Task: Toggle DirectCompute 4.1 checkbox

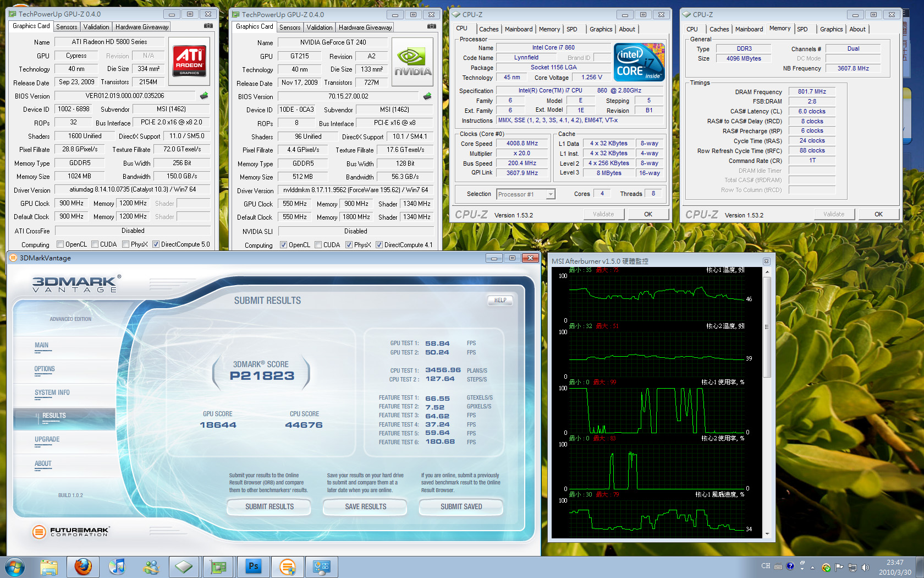Action: (380, 245)
